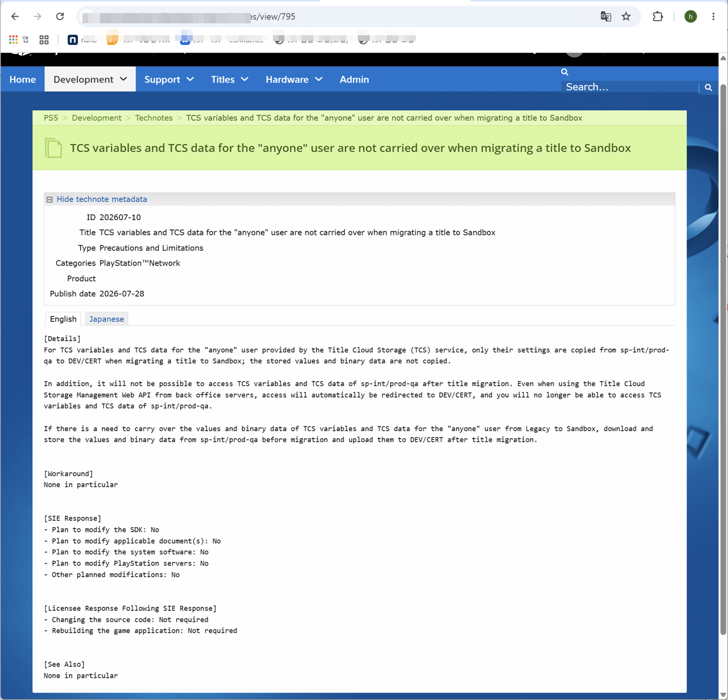Follow the Technotes breadcrumb link
The height and width of the screenshot is (700, 728).
click(x=154, y=118)
